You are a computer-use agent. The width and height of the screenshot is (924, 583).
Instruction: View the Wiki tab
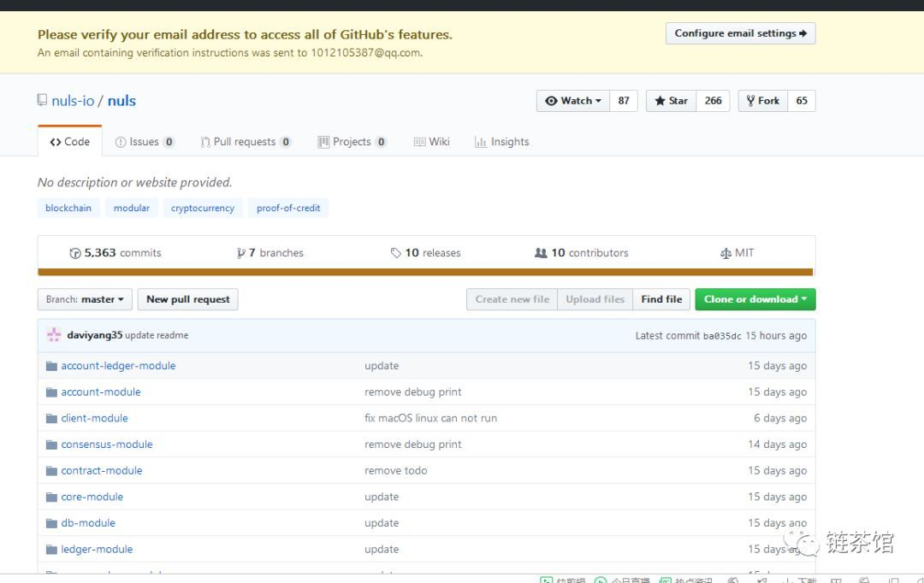click(432, 142)
